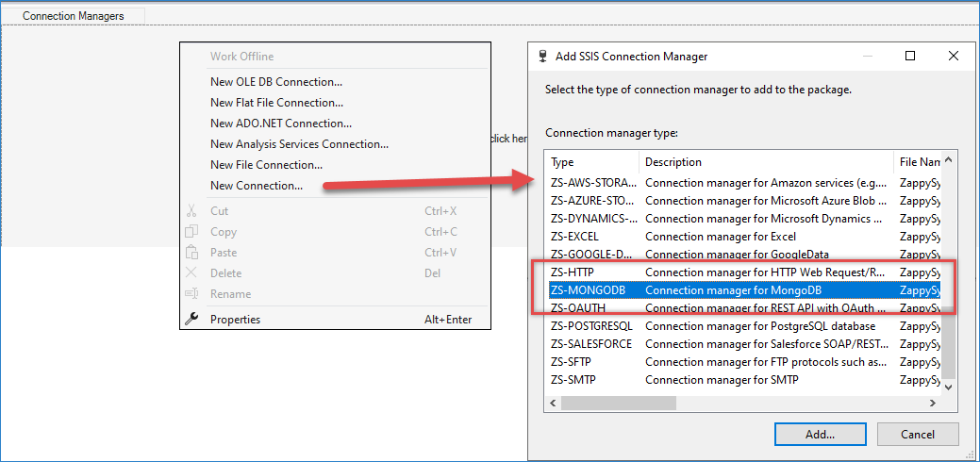The width and height of the screenshot is (980, 462).
Task: Click the Cancel button
Action: coord(918,434)
